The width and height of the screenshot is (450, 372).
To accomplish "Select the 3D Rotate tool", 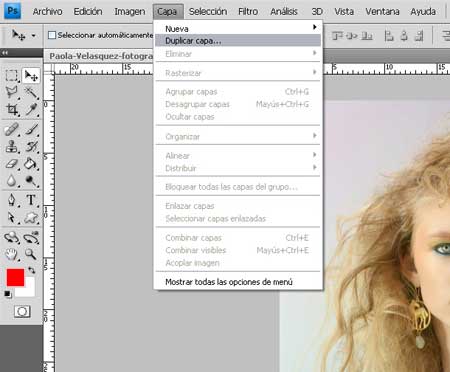I will 12,237.
